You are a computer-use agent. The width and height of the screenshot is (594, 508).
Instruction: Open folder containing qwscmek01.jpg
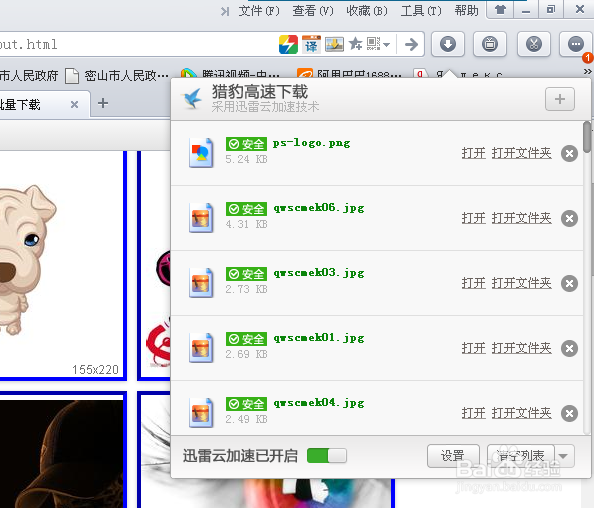click(x=522, y=348)
